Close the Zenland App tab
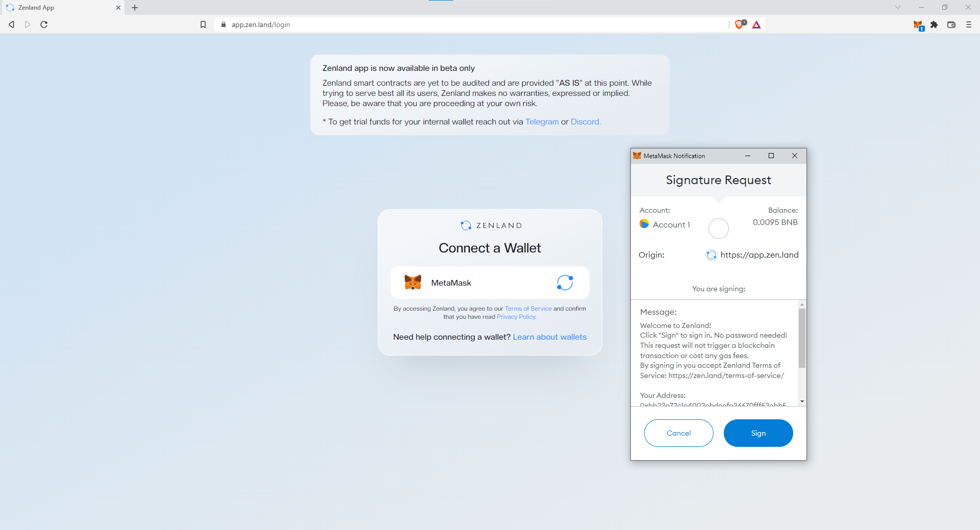 118,8
